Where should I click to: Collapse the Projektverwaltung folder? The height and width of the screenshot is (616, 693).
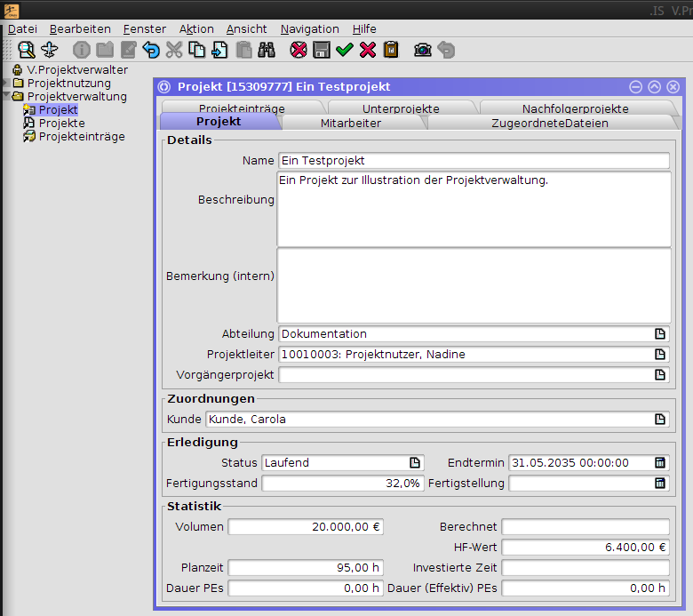coord(6,96)
